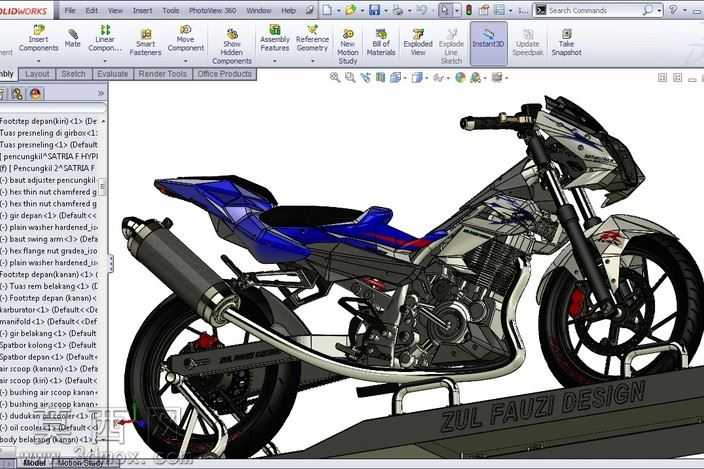Click the New document icon
This screenshot has width=704, height=469.
[327, 10]
